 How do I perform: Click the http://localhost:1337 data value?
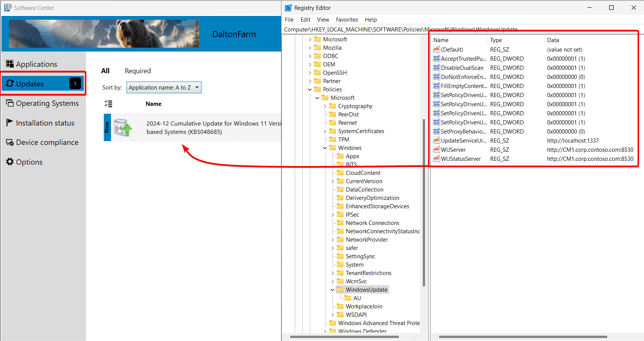pyautogui.click(x=573, y=140)
